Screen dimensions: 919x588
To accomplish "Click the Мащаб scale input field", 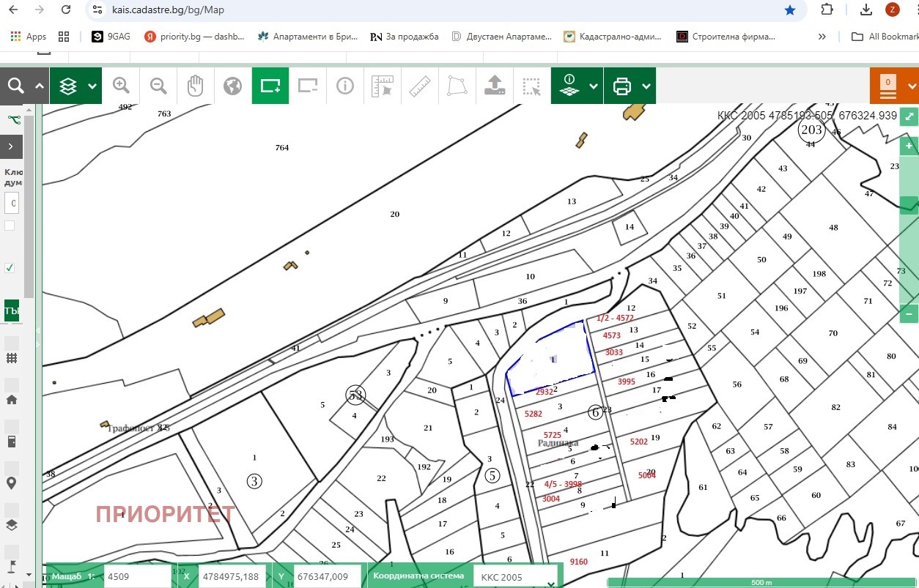I will [136, 576].
